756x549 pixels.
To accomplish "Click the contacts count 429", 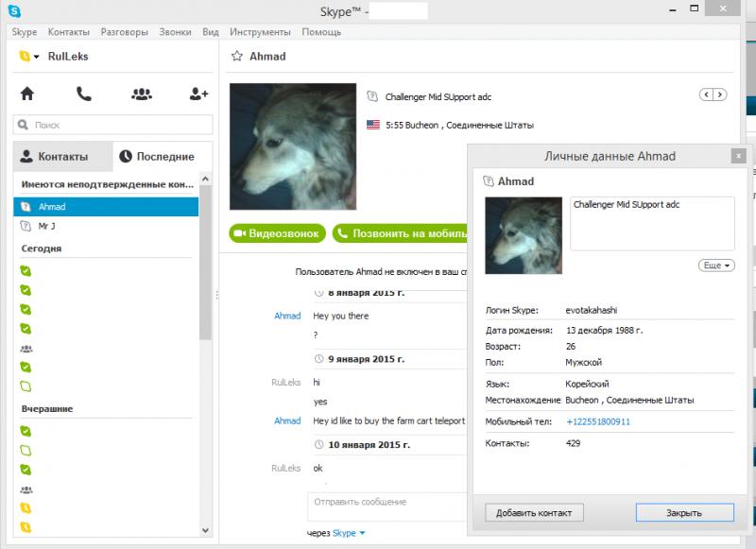I will pyautogui.click(x=574, y=443).
